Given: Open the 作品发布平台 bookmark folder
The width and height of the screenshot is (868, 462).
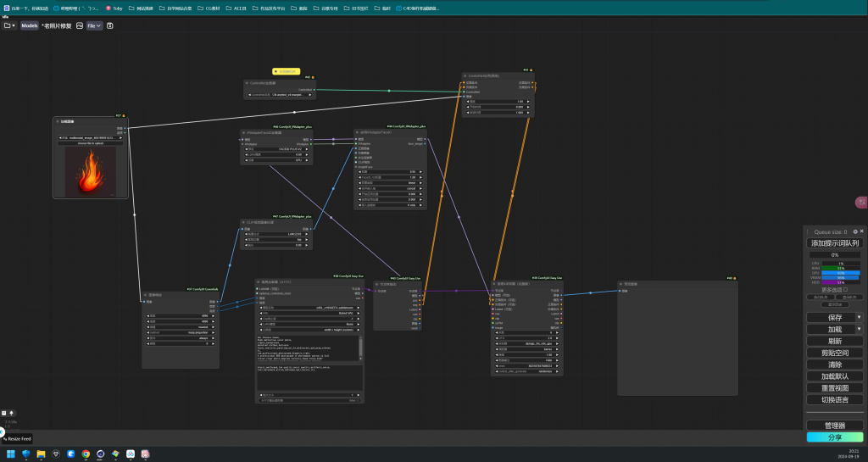Looking at the screenshot, I should (269, 8).
